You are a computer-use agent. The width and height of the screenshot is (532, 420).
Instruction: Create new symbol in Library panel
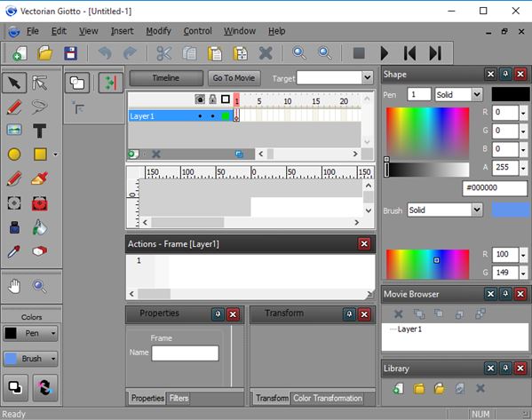pos(398,388)
